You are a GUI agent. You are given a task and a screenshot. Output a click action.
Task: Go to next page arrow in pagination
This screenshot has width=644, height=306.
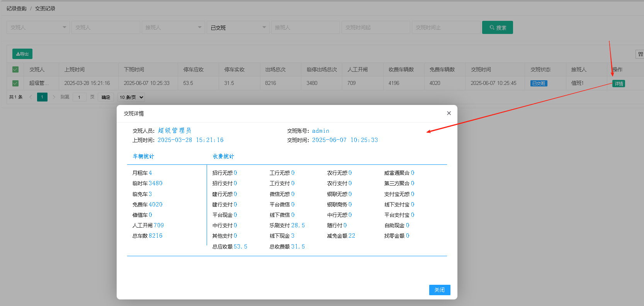click(x=54, y=97)
